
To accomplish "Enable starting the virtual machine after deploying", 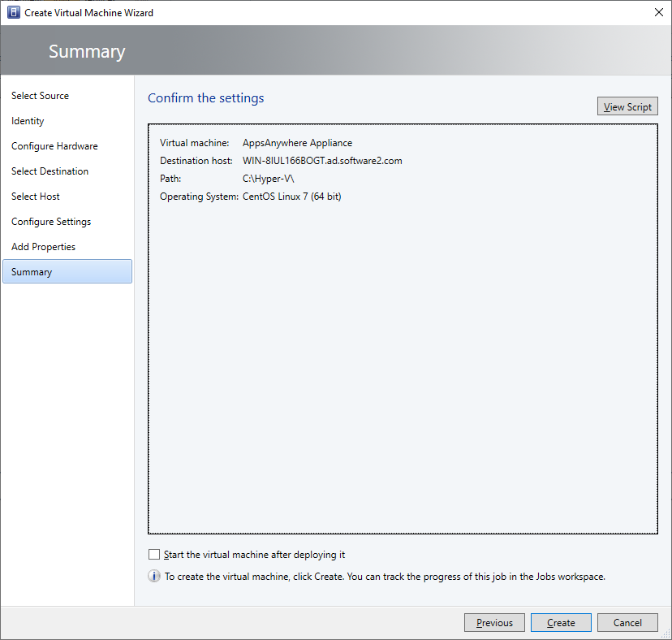I will point(155,555).
